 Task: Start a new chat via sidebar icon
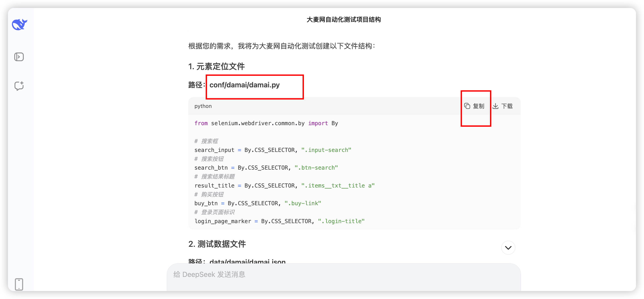[19, 86]
